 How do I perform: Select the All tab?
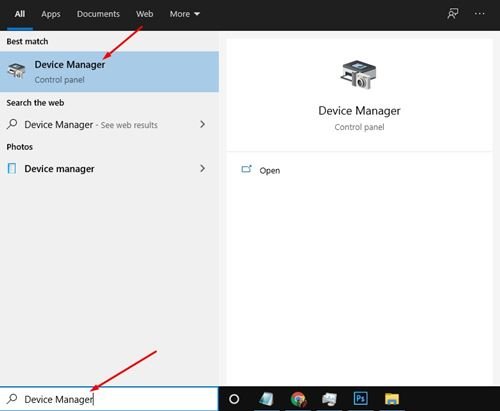point(20,14)
